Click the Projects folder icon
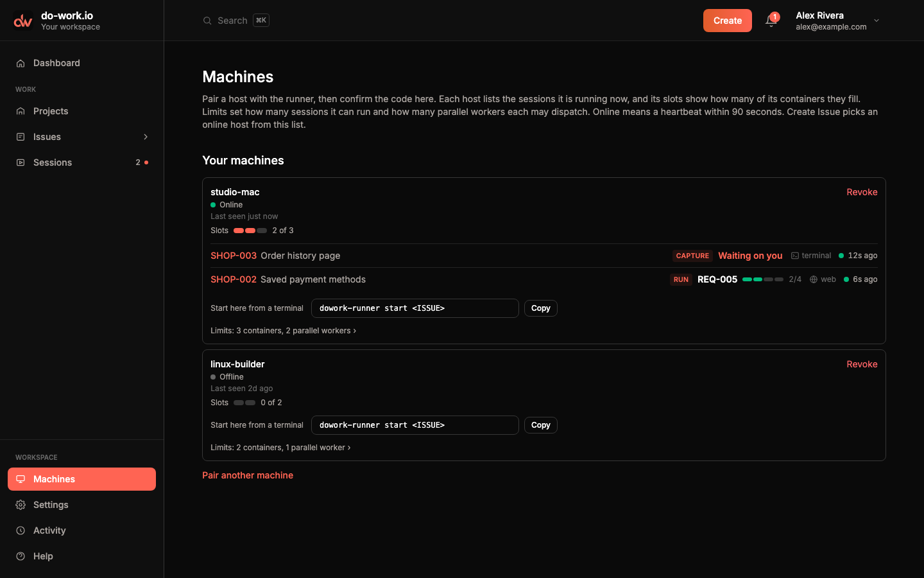This screenshot has height=578, width=924. (21, 111)
